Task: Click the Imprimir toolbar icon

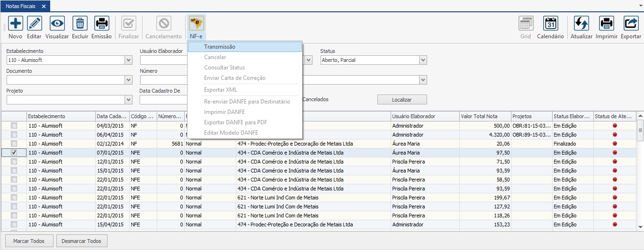Action: click(606, 23)
